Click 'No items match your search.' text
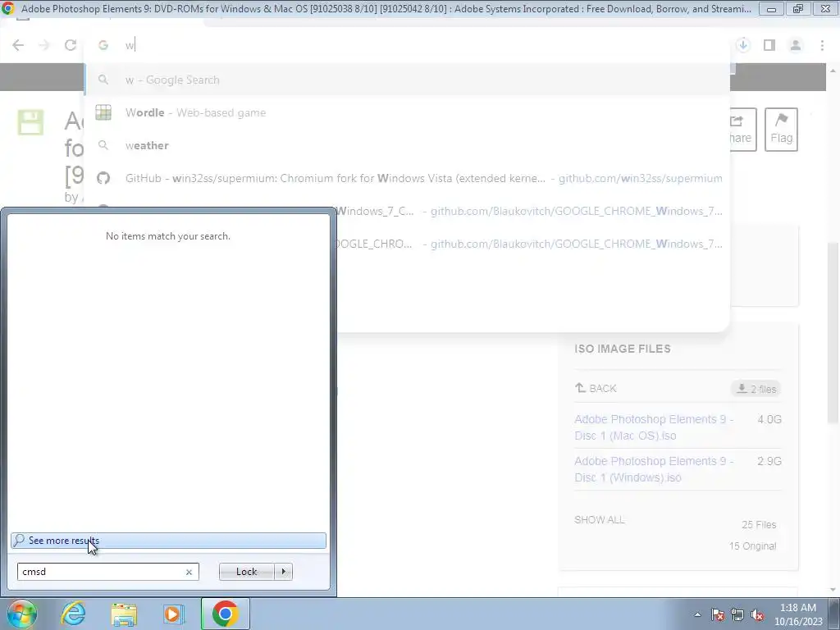 (x=168, y=236)
